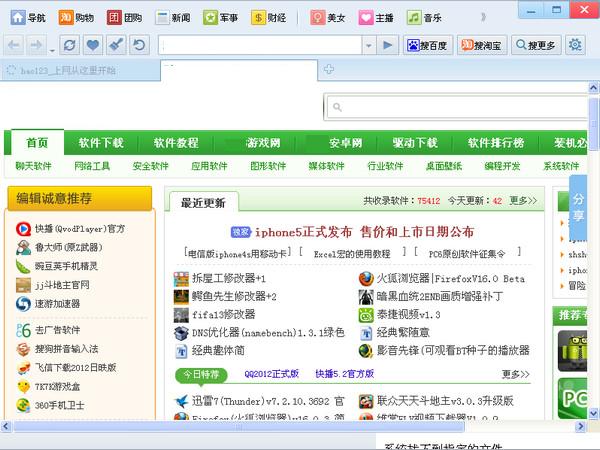Open navigation history dropdown arrow

coord(52,50)
